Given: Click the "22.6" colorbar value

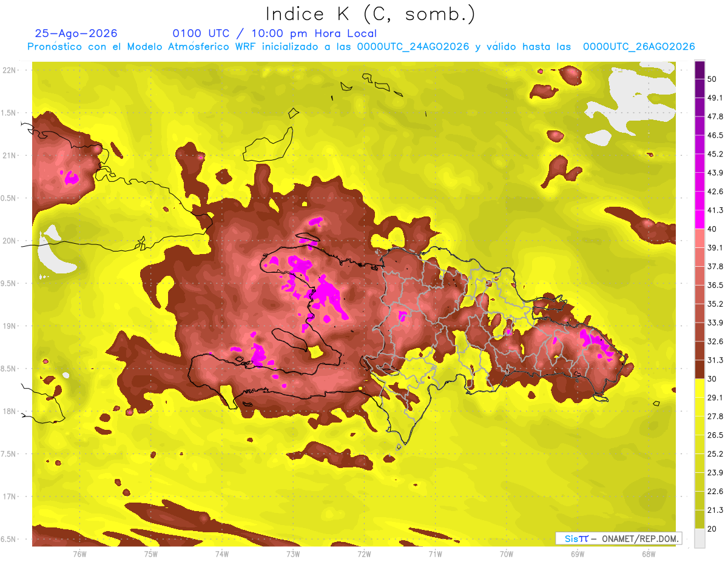Looking at the screenshot, I should (715, 492).
